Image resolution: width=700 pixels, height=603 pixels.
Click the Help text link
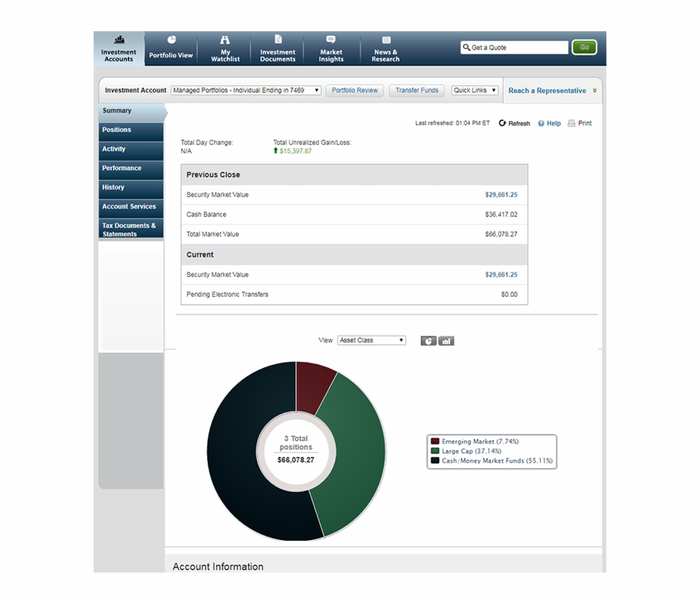click(x=554, y=123)
